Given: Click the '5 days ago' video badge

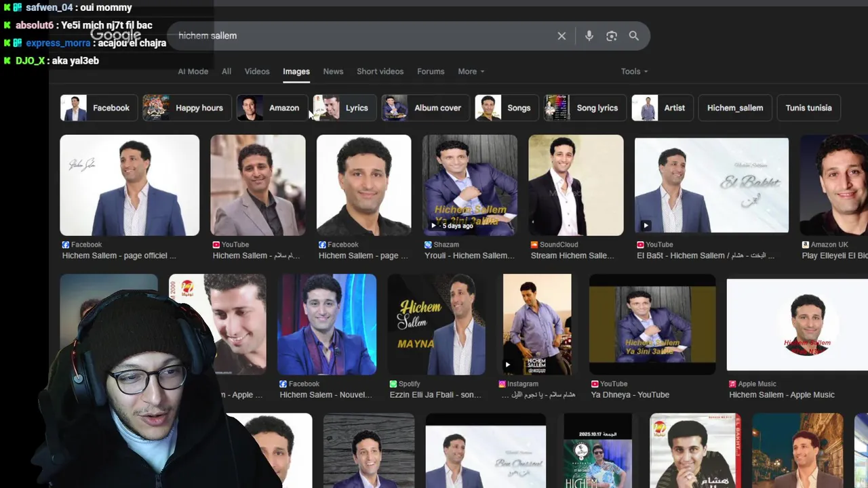Looking at the screenshot, I should pos(453,226).
